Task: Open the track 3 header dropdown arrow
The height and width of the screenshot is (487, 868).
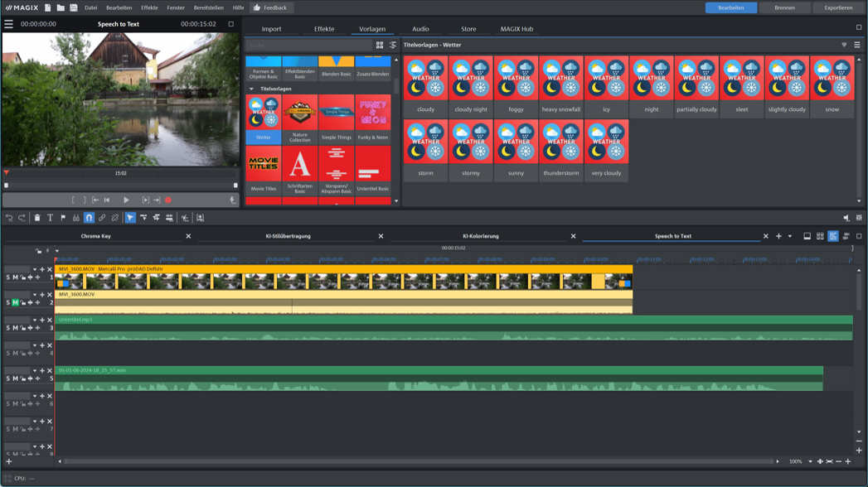Action: (x=35, y=320)
